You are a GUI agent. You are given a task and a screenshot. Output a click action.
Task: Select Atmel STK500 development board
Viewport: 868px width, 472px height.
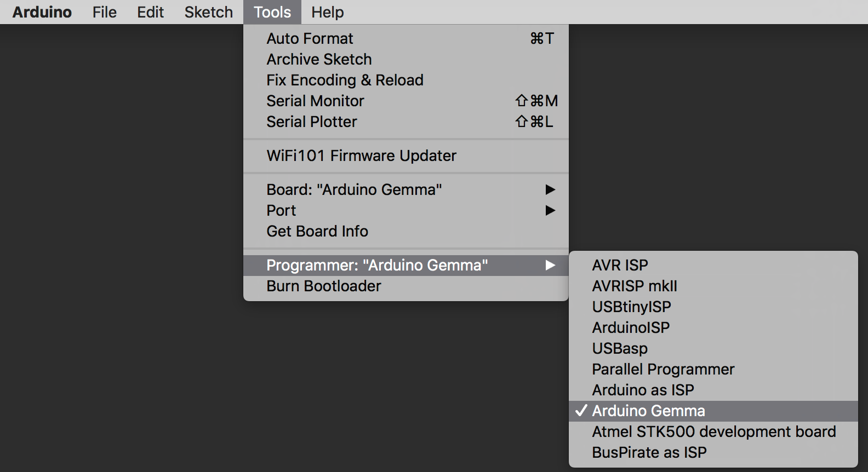pos(713,431)
